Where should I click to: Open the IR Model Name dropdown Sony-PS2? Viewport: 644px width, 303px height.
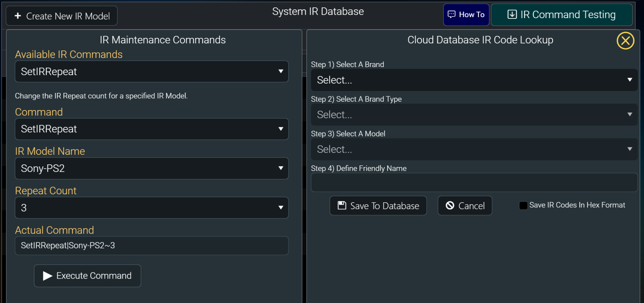[x=152, y=168]
